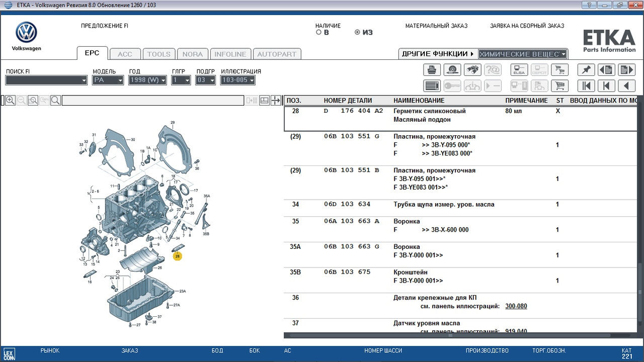Click ЗАЯВКА НА СБОРНЫЙ ЗАКАЗ

pyautogui.click(x=527, y=26)
